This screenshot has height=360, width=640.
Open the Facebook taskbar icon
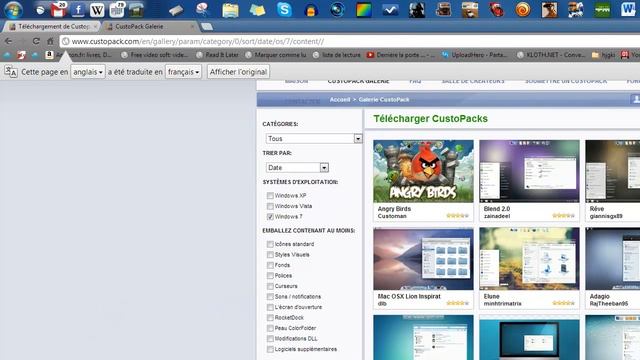(78, 10)
